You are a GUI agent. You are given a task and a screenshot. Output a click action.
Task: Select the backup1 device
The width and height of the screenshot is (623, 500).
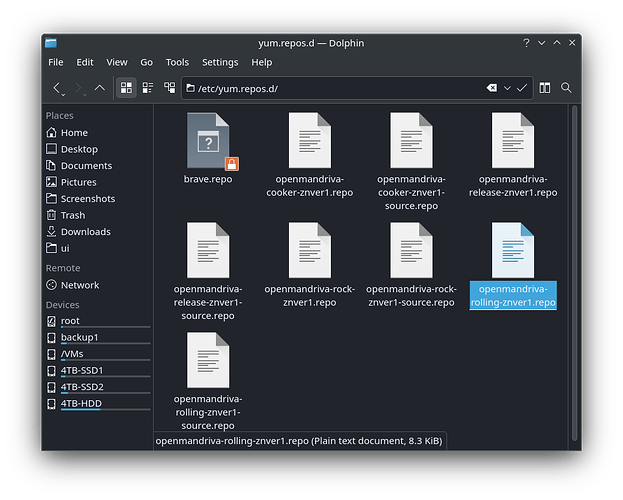(98, 337)
